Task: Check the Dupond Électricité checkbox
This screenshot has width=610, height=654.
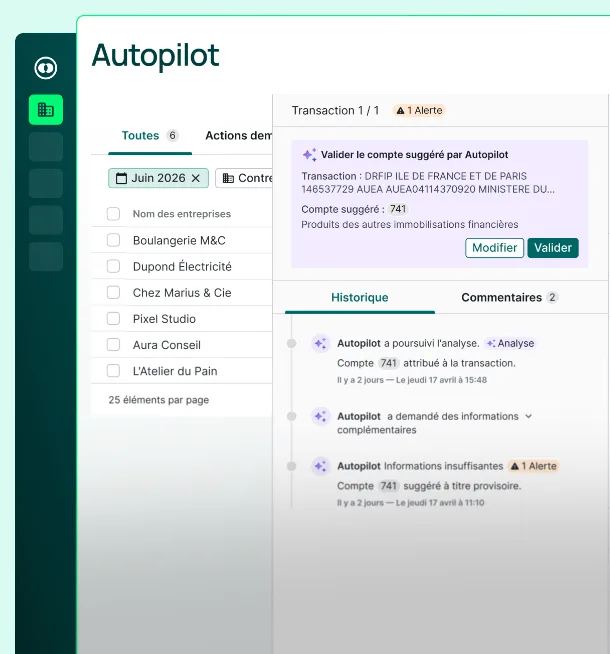Action: (113, 266)
